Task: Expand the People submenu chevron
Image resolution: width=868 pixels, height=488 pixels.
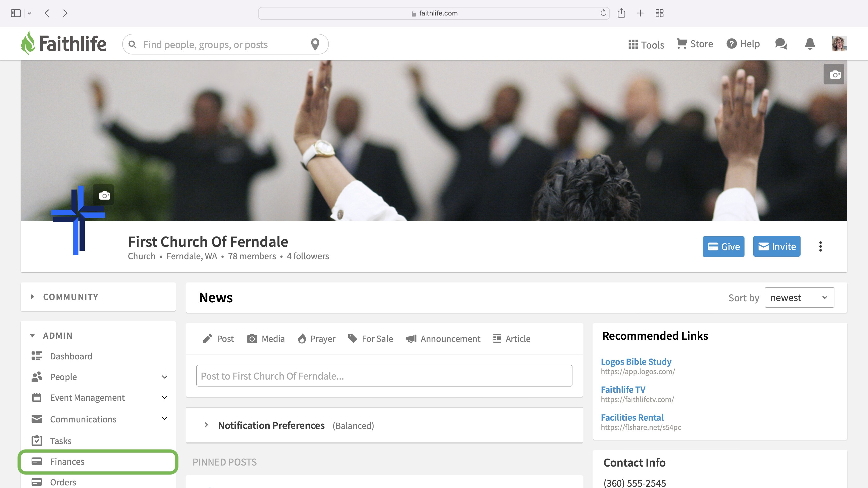Action: [165, 377]
